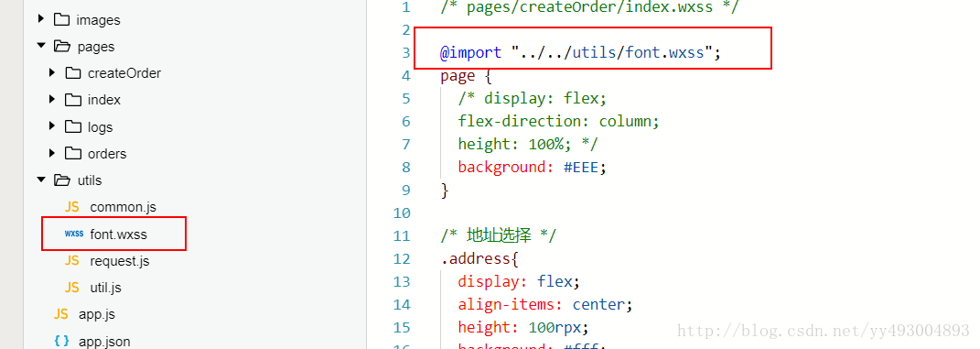The height and width of the screenshot is (349, 980).
Task: Expand the orders folder arrow
Action: [x=52, y=153]
